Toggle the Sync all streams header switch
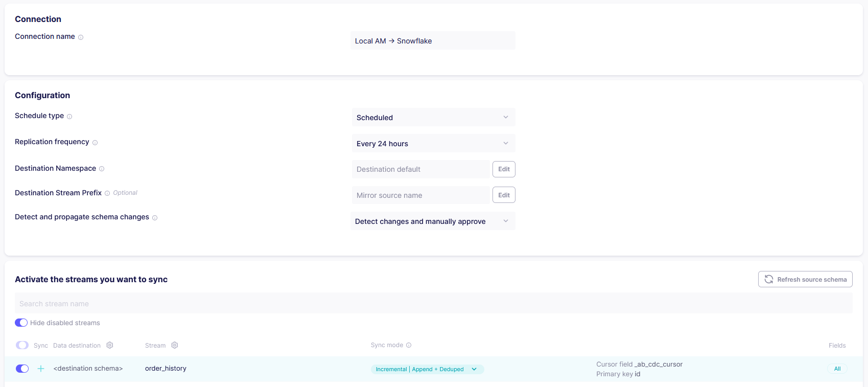 (22, 345)
